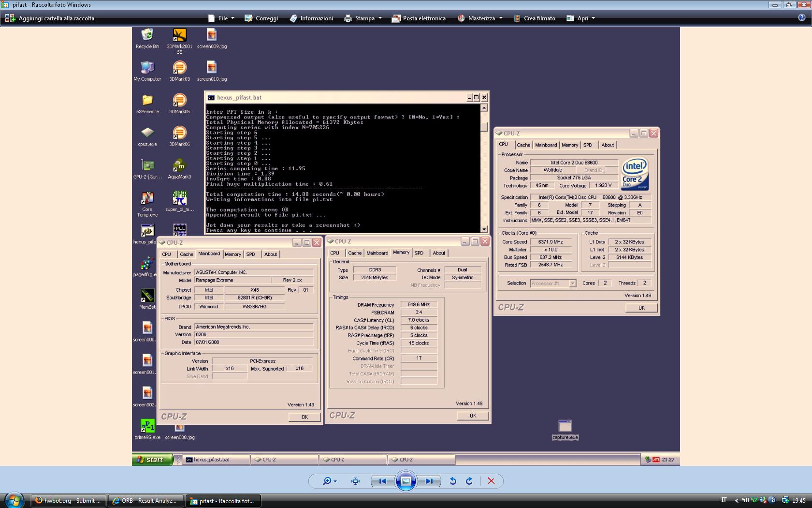Open Informazioni panel
The image size is (812, 508).
pyautogui.click(x=311, y=18)
